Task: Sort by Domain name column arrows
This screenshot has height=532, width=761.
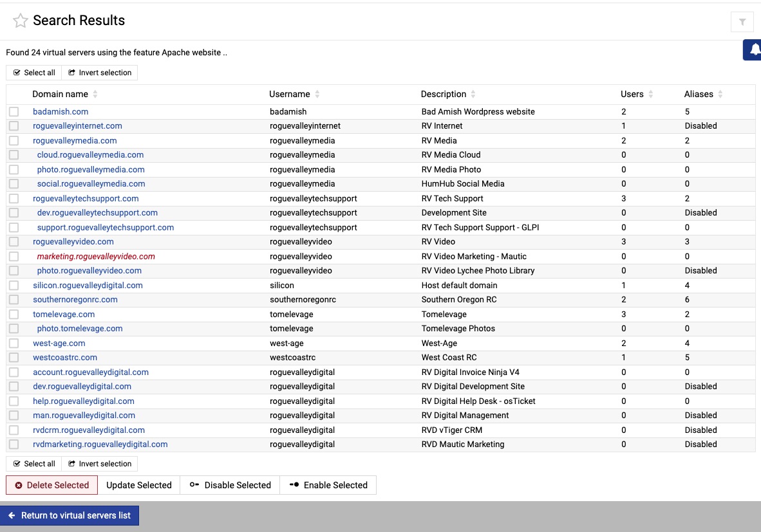Action: 95,94
